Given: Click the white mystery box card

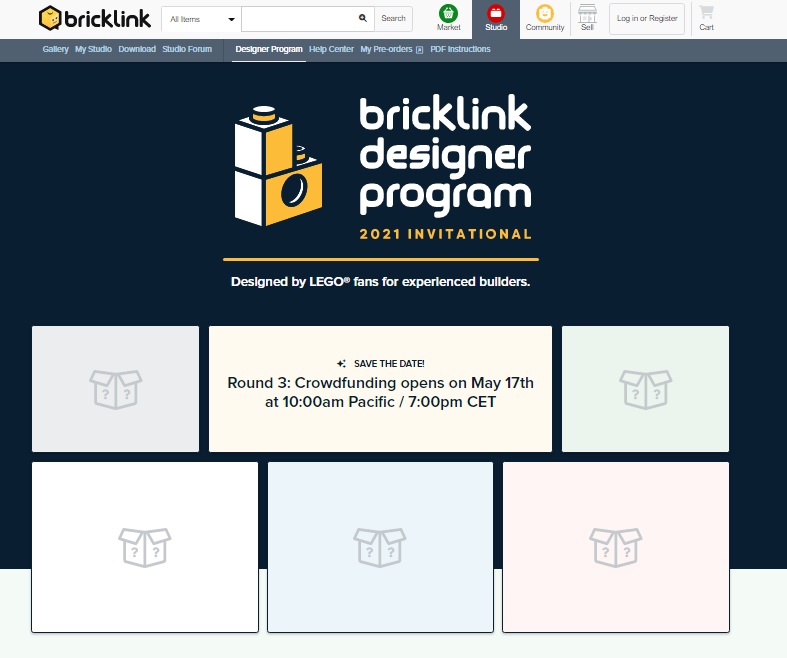Looking at the screenshot, I should 145,547.
